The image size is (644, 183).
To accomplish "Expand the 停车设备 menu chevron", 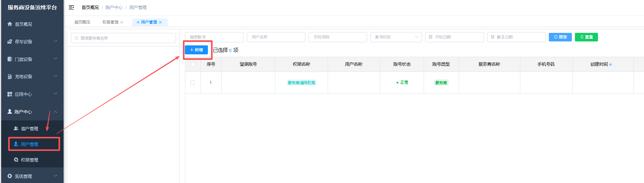I will (x=55, y=41).
